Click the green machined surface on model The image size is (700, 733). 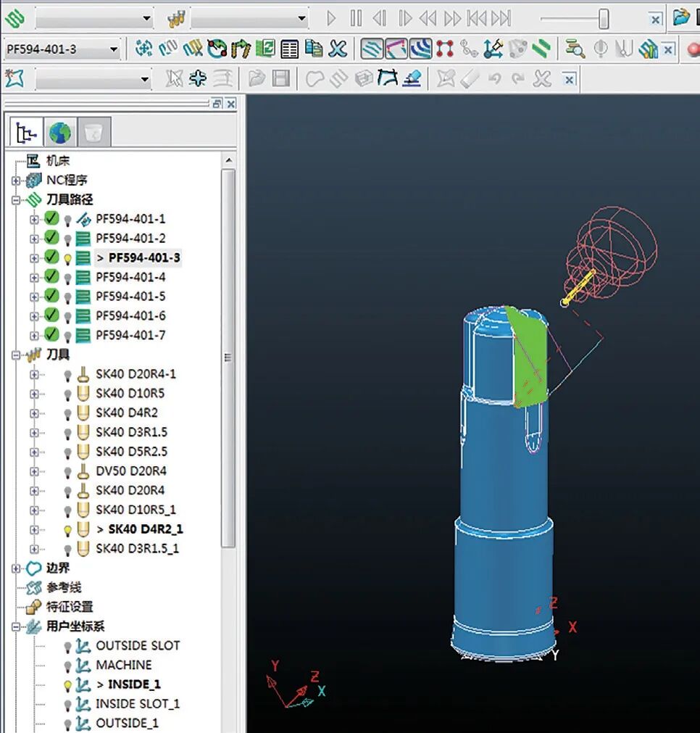530,360
